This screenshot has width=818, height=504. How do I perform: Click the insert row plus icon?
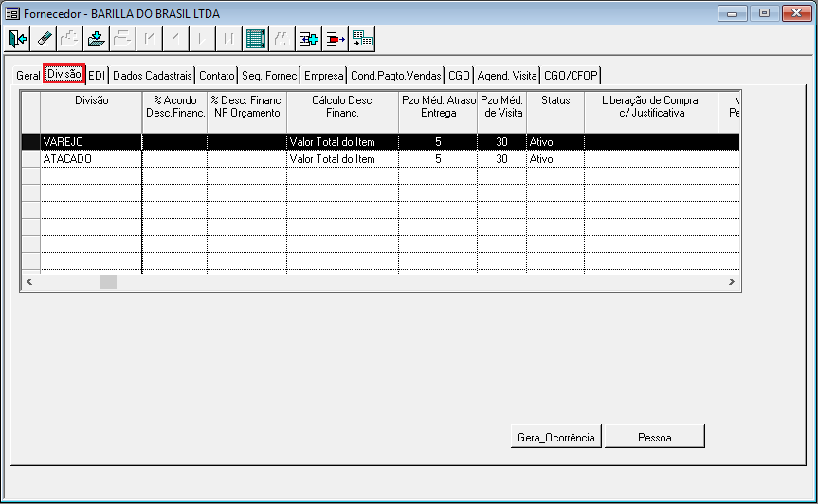(x=309, y=39)
